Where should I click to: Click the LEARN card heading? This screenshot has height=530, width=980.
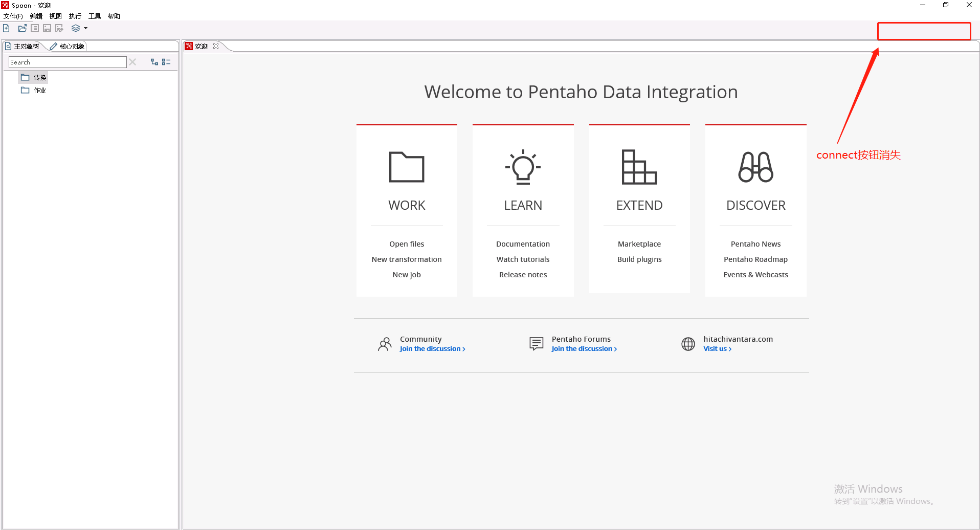coord(523,205)
